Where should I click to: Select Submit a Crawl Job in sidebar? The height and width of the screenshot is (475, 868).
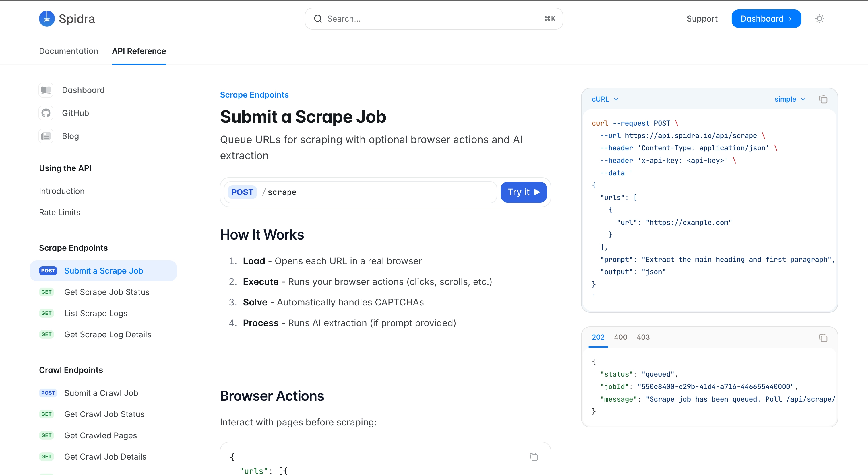coord(101,393)
